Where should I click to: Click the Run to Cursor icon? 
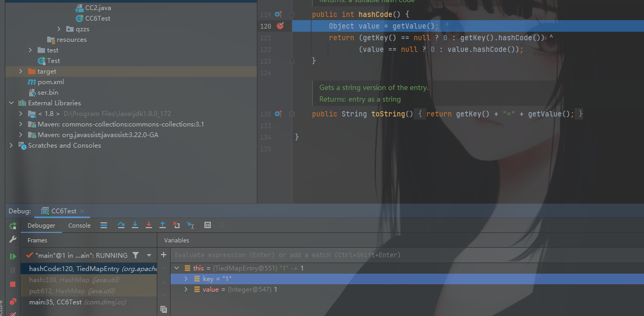coord(191,225)
